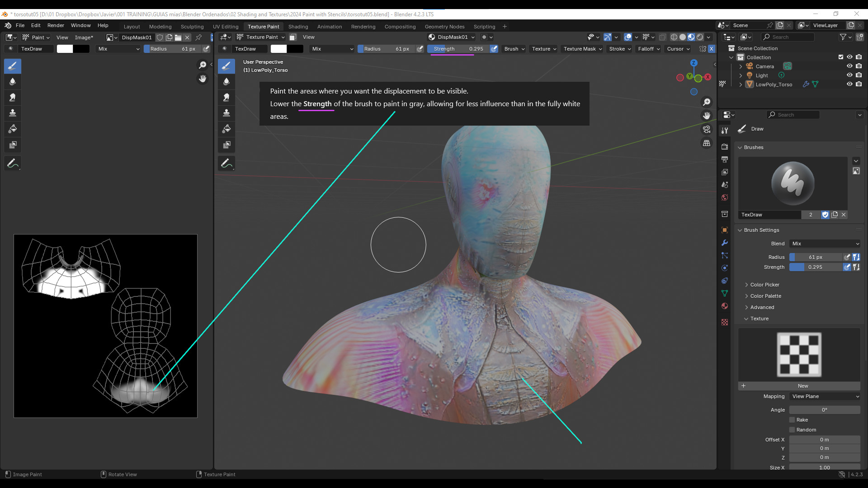
Task: Switch to the Shading workspace tab
Action: (x=298, y=27)
